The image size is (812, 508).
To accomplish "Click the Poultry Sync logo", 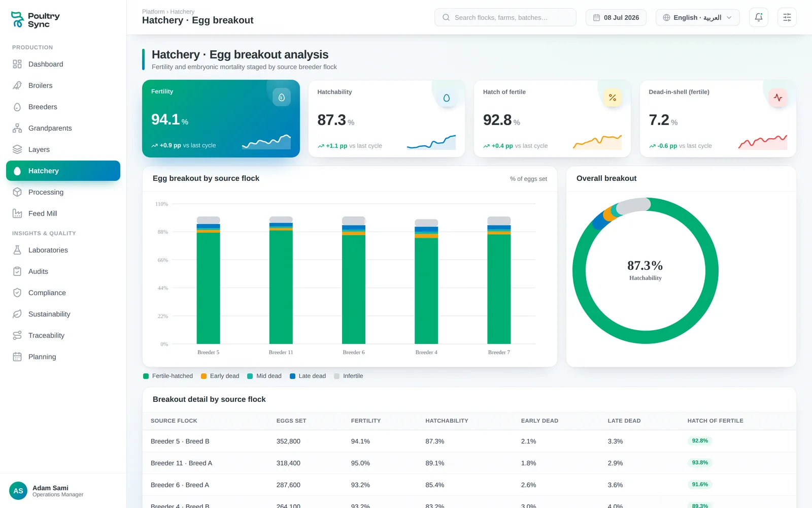I will (36, 20).
